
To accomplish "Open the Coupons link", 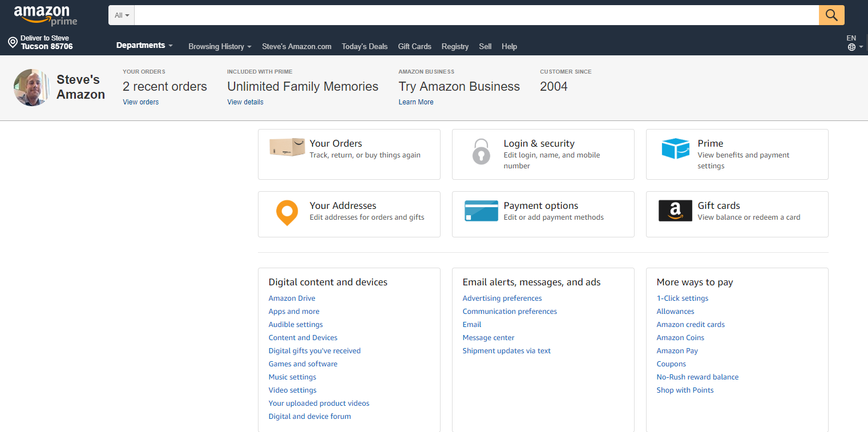I will (671, 364).
